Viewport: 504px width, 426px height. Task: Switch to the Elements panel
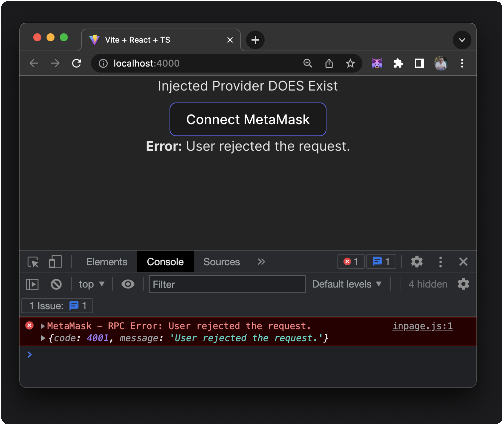107,262
